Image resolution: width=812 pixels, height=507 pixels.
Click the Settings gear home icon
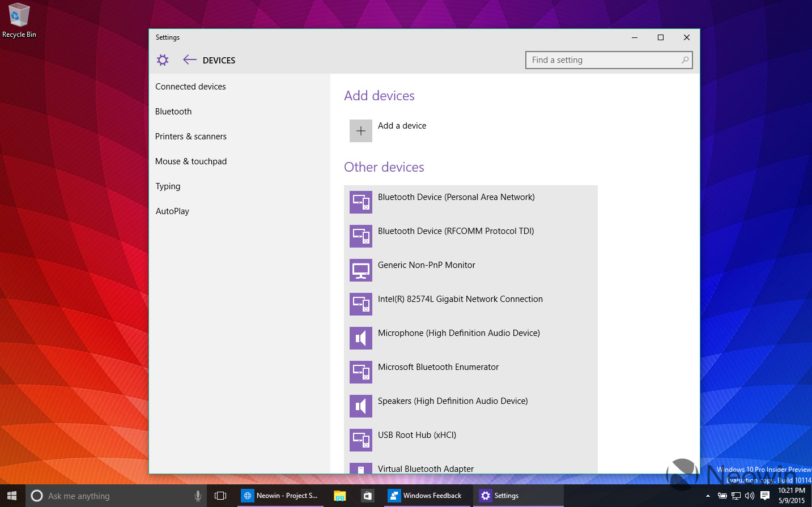(x=163, y=60)
